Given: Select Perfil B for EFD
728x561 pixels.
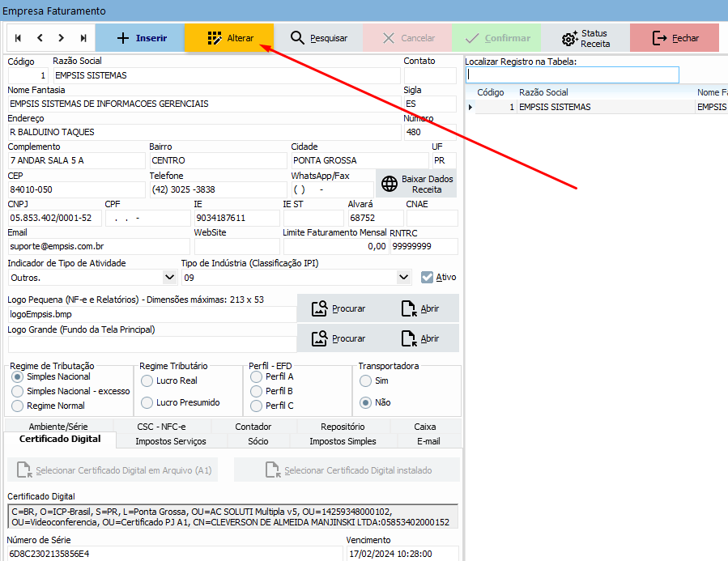Looking at the screenshot, I should pyautogui.click(x=256, y=391).
